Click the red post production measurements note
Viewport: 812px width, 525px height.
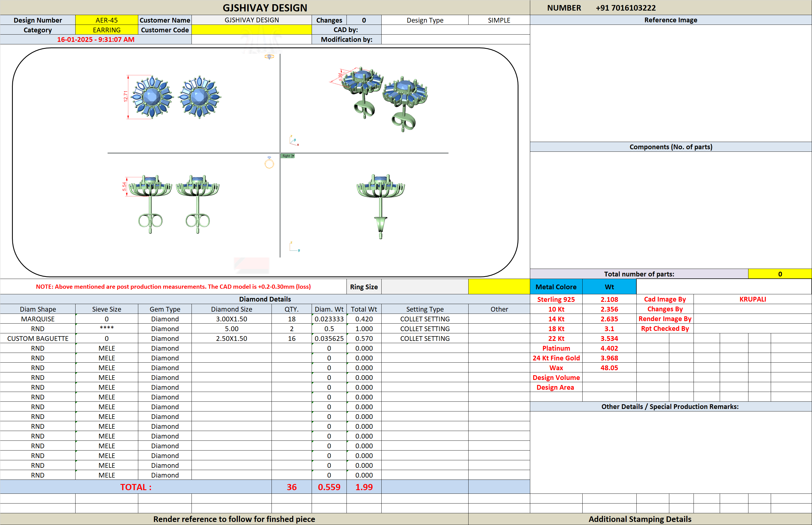click(173, 287)
